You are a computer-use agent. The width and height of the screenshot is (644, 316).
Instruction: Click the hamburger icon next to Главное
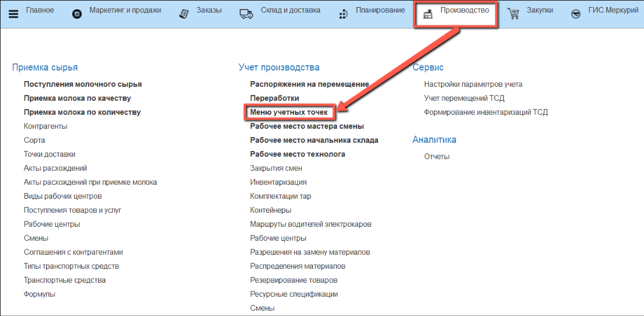point(13,14)
